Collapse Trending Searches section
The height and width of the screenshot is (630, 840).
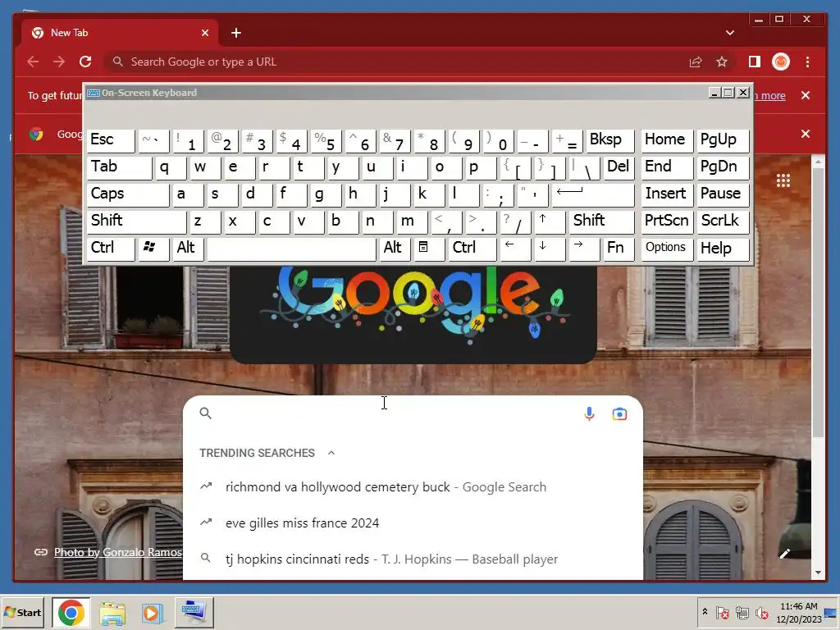tap(331, 453)
